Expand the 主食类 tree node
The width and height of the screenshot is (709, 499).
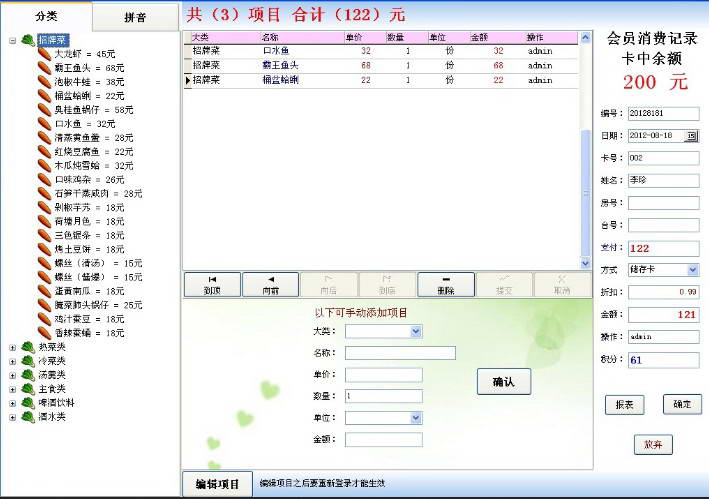[13, 389]
